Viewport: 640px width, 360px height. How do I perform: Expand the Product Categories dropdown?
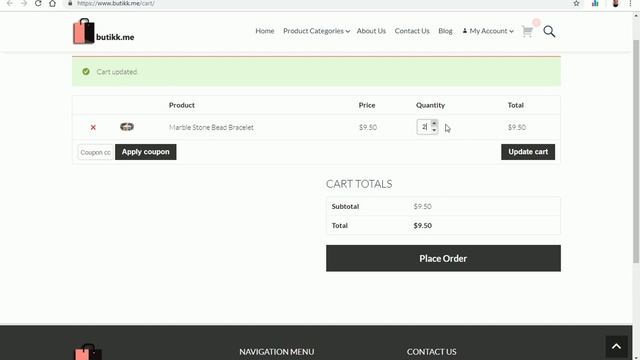tap(316, 31)
